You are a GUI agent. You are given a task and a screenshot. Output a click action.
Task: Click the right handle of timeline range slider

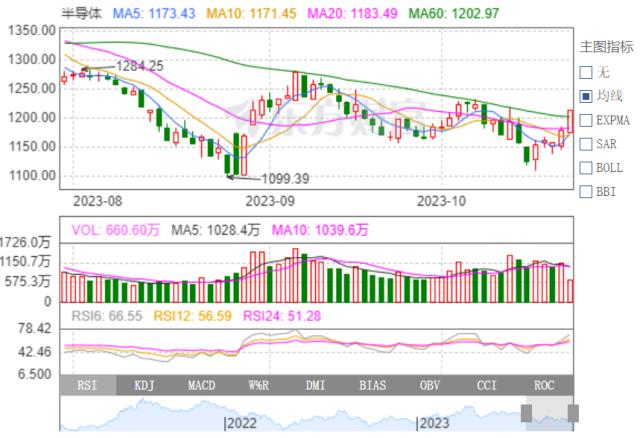(x=573, y=413)
